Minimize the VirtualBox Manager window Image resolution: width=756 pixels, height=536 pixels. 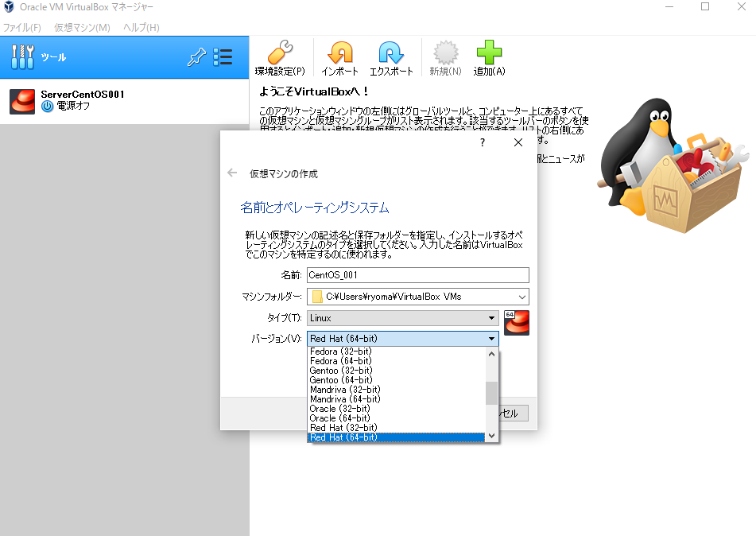[x=669, y=6]
